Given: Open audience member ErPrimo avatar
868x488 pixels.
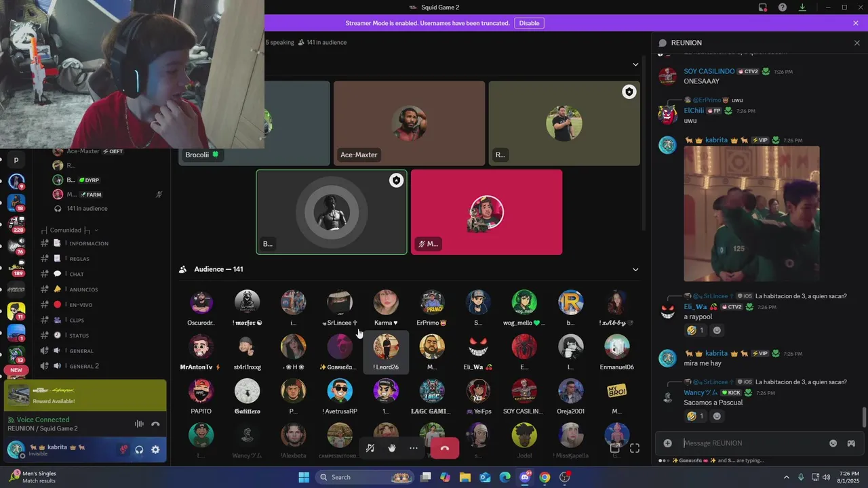Looking at the screenshot, I should pyautogui.click(x=432, y=302).
